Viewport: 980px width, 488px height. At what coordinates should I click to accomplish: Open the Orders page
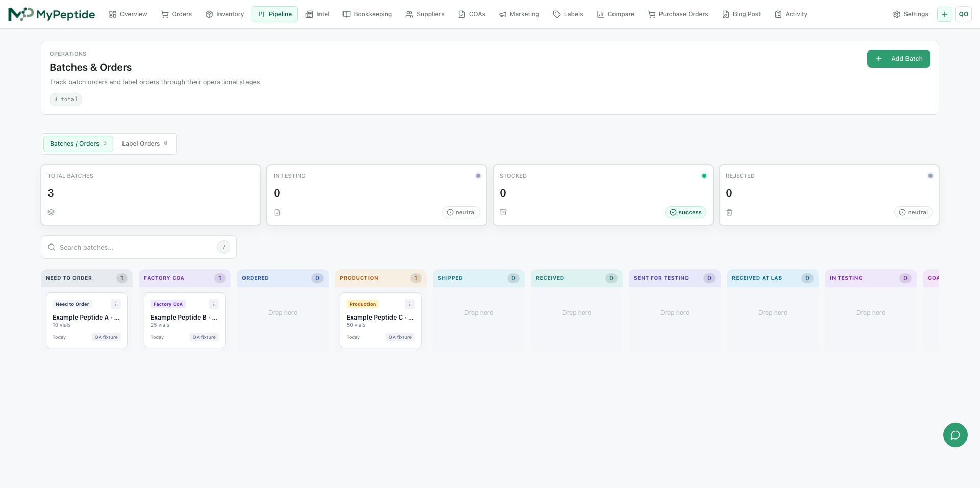[177, 14]
